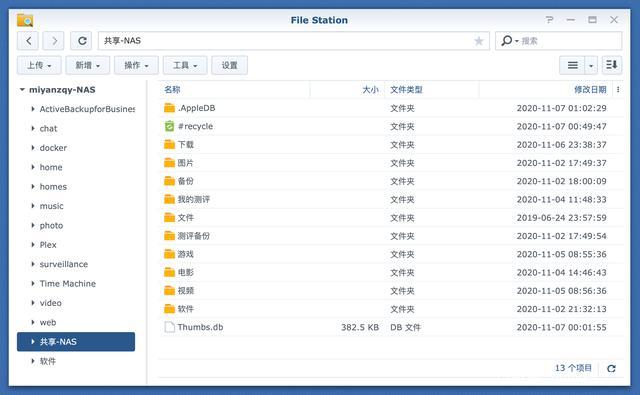The image size is (640, 395).
Task: Open the view mode dropdown arrow
Action: click(591, 65)
